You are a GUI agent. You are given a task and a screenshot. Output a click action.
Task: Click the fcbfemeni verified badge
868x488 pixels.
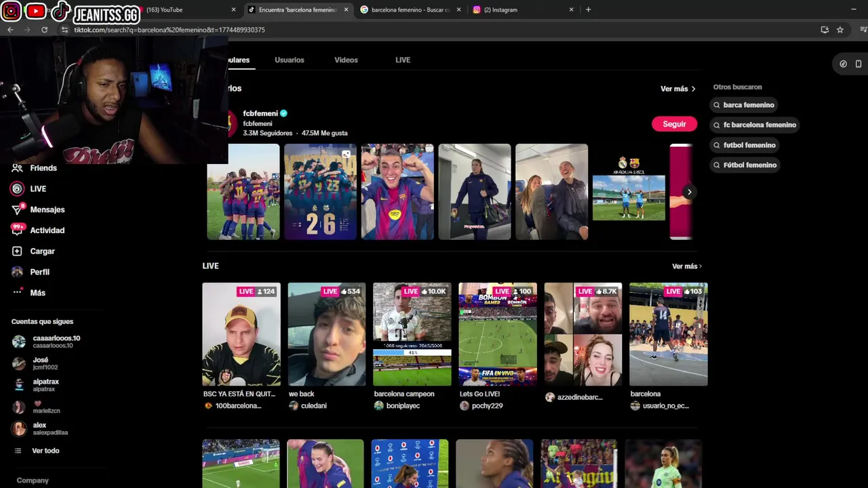pyautogui.click(x=284, y=113)
